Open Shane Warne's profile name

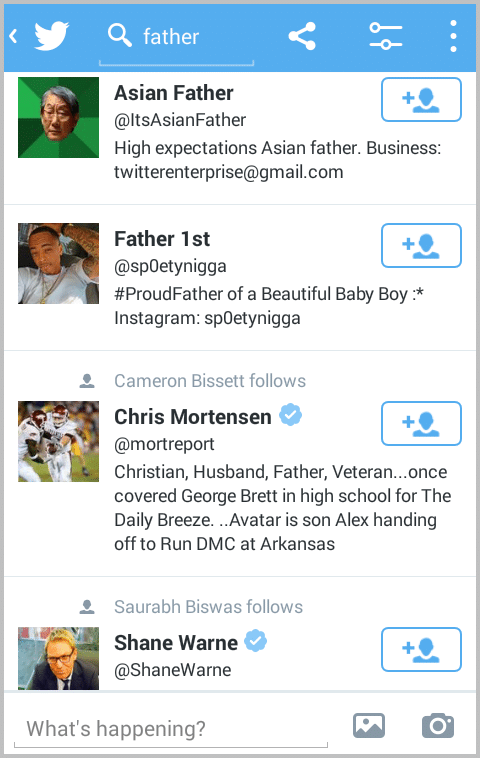(176, 643)
